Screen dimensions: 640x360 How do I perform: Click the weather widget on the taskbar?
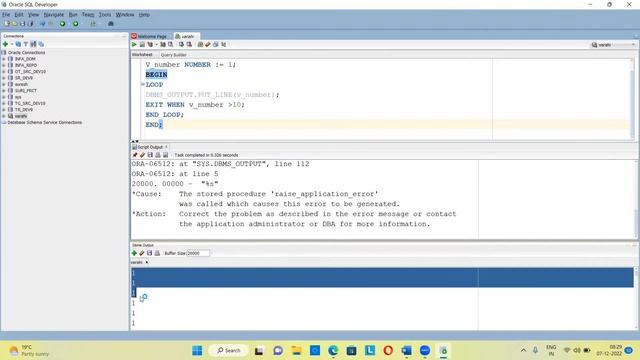click(29, 351)
